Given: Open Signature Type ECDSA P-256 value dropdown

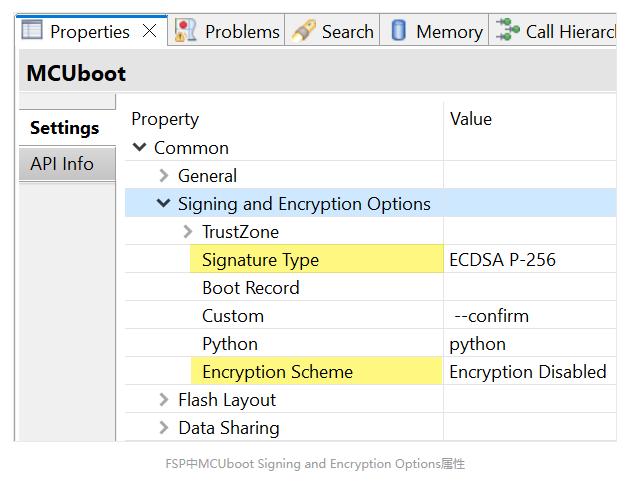Looking at the screenshot, I should pyautogui.click(x=529, y=260).
